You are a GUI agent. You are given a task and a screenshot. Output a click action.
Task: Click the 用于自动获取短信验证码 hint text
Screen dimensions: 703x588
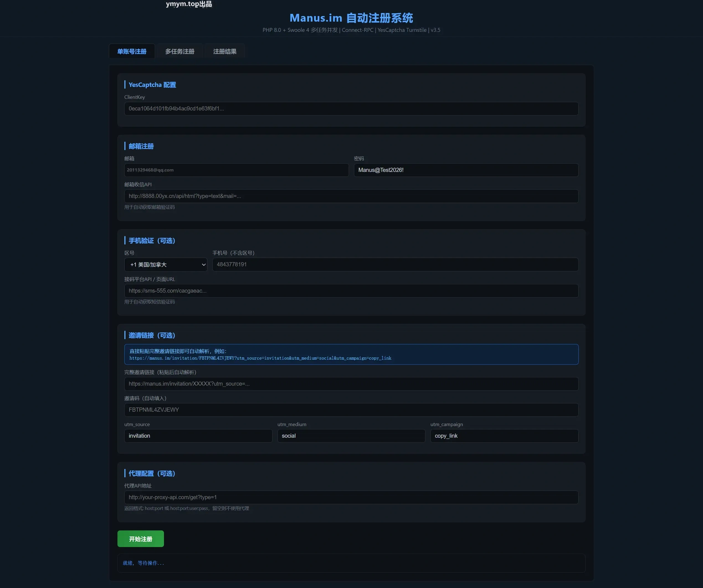(x=150, y=302)
